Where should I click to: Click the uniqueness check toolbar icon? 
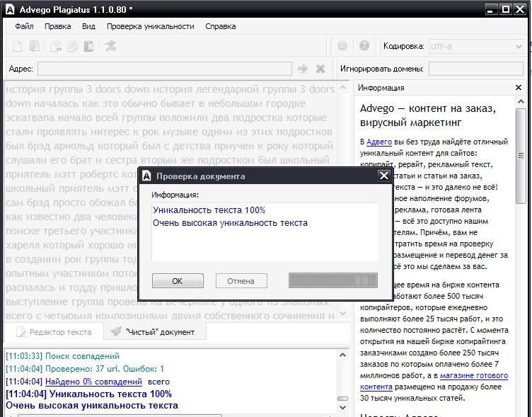coord(110,46)
